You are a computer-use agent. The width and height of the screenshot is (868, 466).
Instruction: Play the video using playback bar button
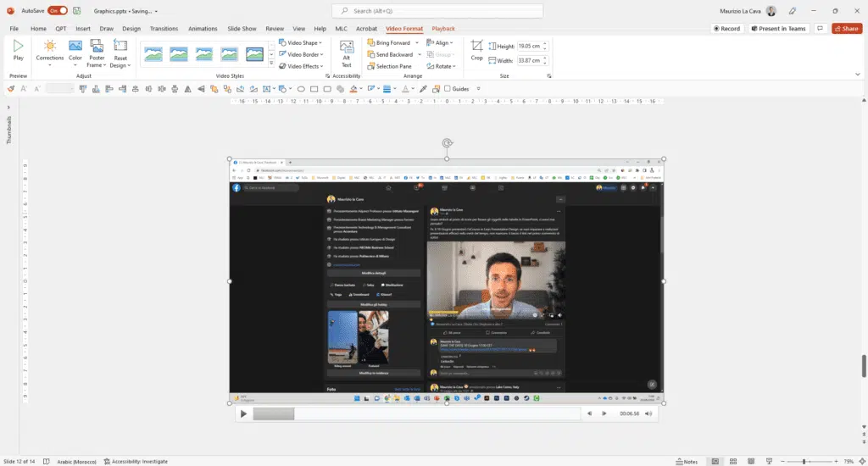coord(243,413)
